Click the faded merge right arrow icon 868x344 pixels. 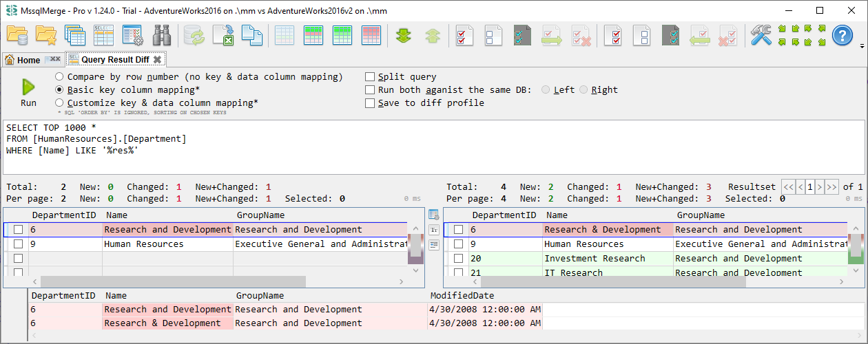coord(552,35)
